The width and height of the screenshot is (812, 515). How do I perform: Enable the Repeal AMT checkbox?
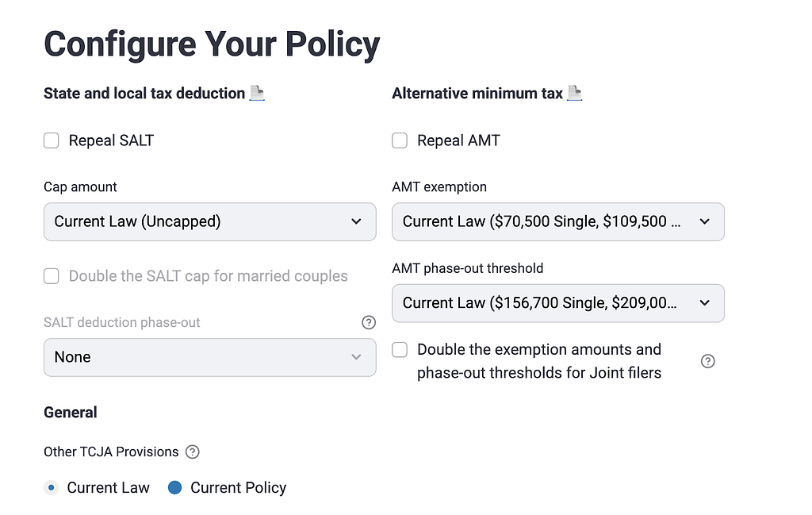[x=400, y=140]
